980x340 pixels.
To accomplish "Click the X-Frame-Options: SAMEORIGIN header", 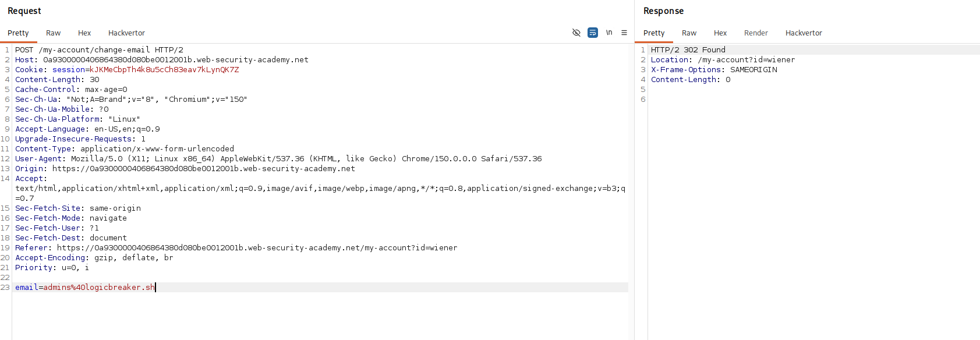I will coord(714,70).
